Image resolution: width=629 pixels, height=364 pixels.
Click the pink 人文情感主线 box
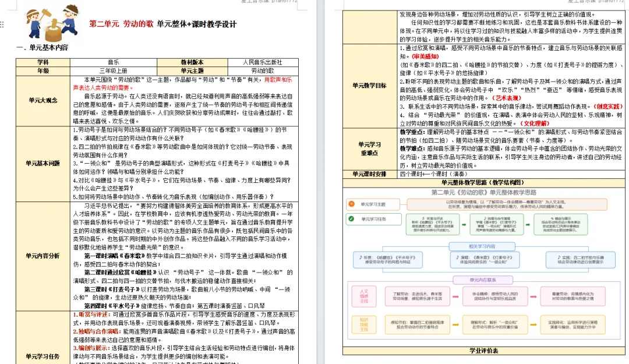pos(364,296)
